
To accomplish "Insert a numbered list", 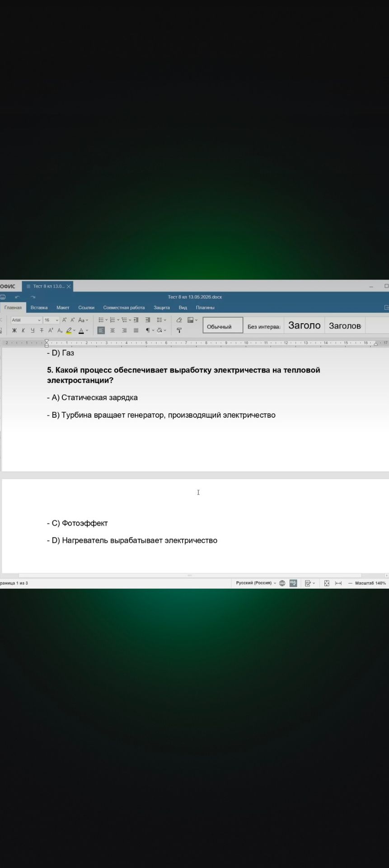I will (x=113, y=320).
